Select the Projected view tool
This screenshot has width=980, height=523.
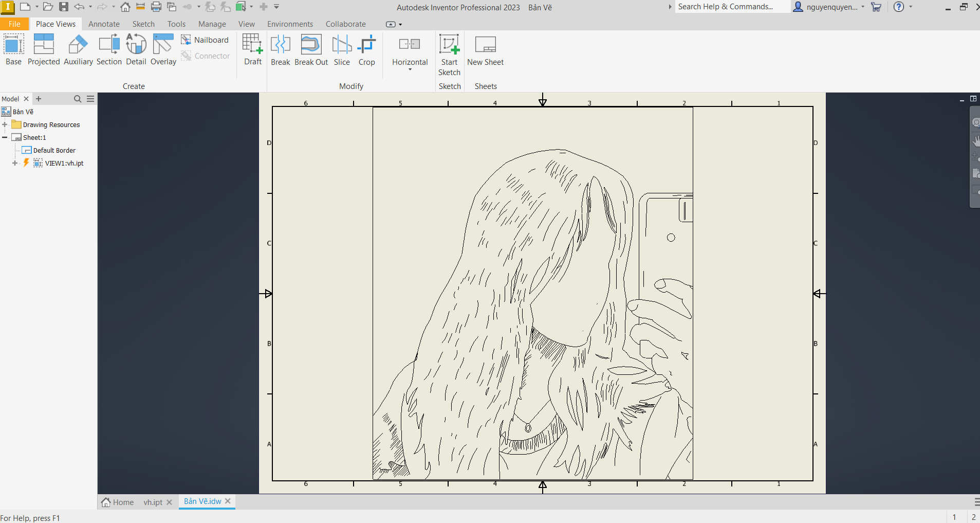point(44,50)
